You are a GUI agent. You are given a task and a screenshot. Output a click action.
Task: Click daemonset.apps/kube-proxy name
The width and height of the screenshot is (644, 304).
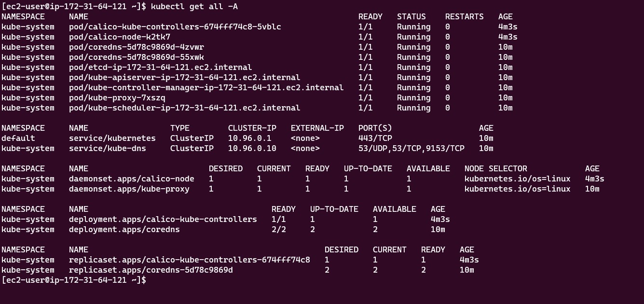[x=129, y=189]
